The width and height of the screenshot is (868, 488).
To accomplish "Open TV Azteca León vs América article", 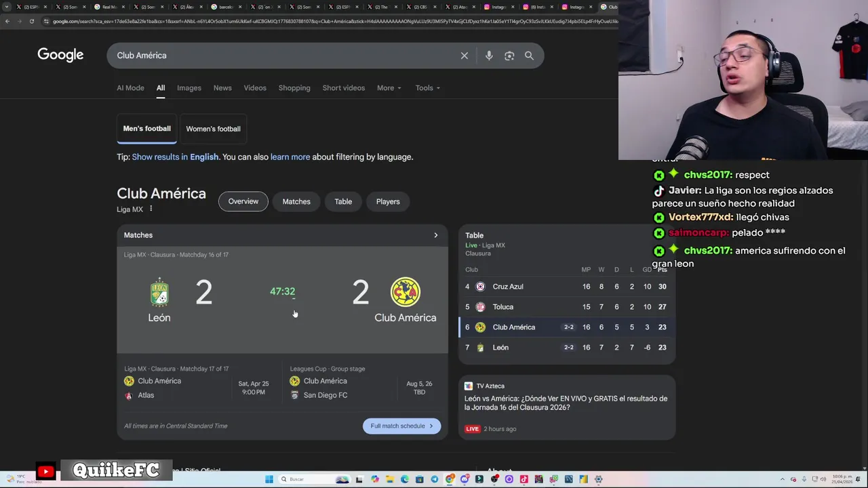I will [566, 403].
